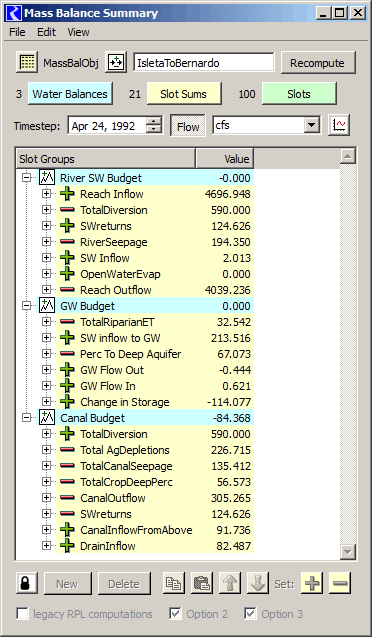Set sign to minus using Set button

point(340,583)
